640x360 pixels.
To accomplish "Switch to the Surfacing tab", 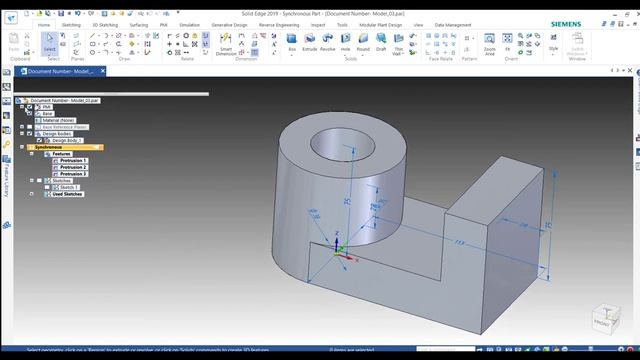I will 139,25.
